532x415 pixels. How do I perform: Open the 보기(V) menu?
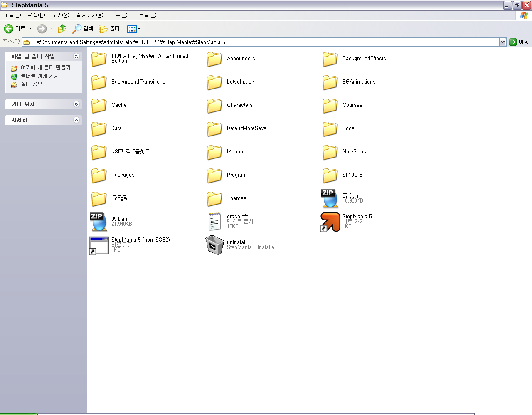[60, 15]
